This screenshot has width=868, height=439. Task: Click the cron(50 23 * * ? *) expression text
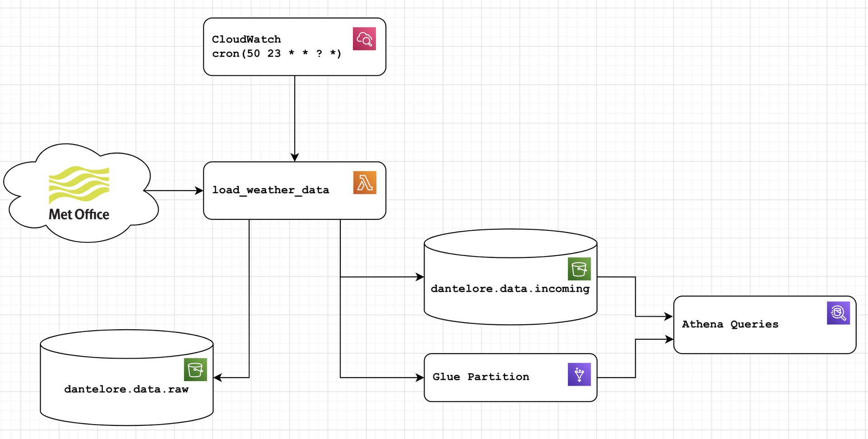276,54
